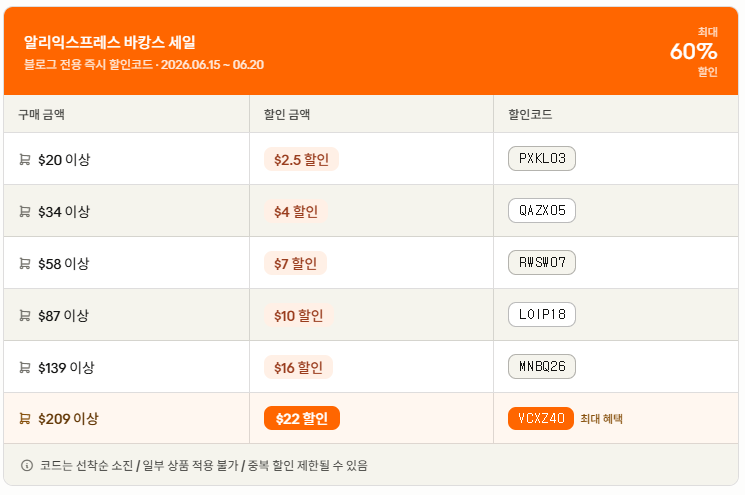Screen dimensions: 745x495
Task: Click the 60% discount banner figure
Action: (693, 51)
